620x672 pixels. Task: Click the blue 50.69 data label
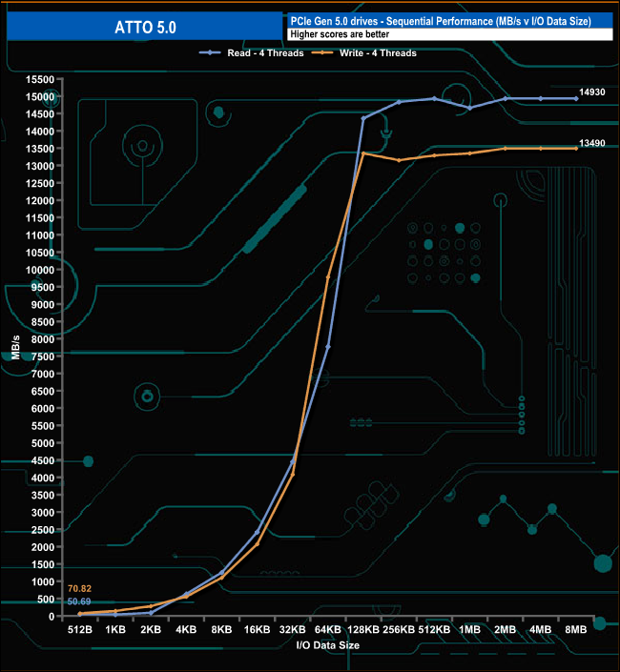(x=80, y=601)
